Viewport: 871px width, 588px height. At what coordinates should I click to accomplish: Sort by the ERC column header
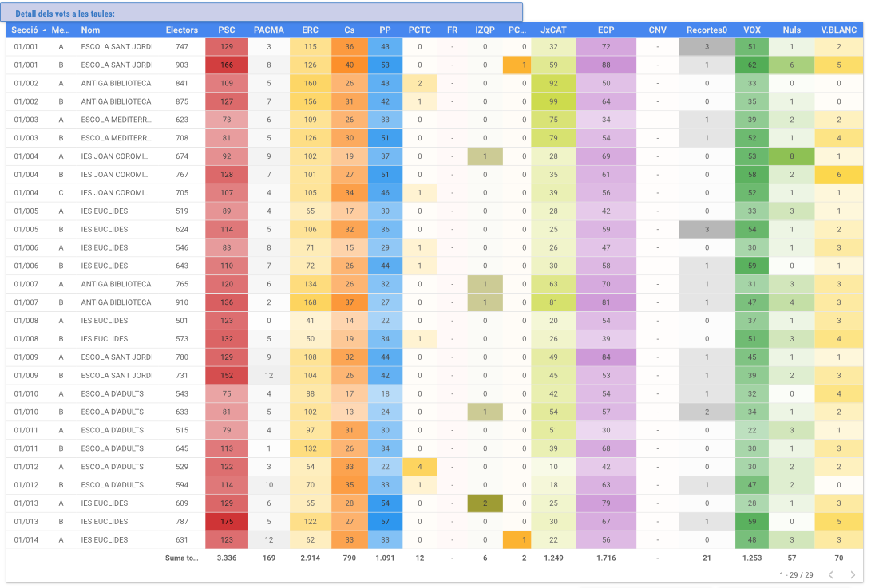pyautogui.click(x=310, y=30)
